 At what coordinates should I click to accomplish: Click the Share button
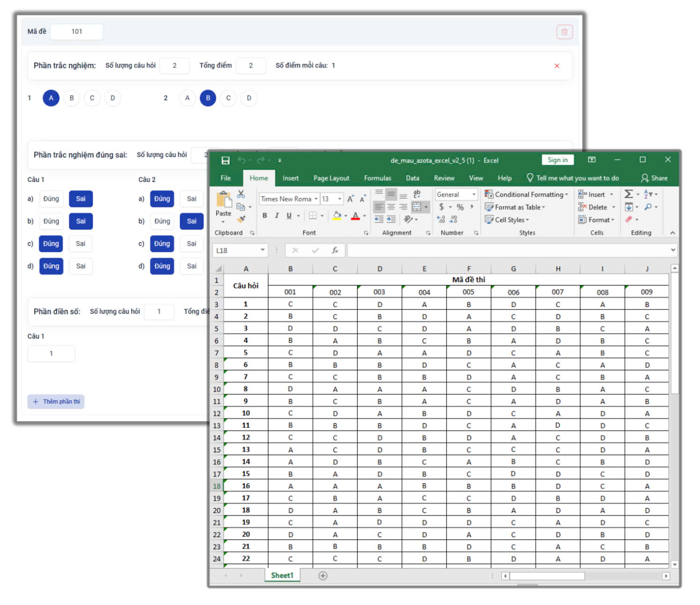(x=654, y=178)
